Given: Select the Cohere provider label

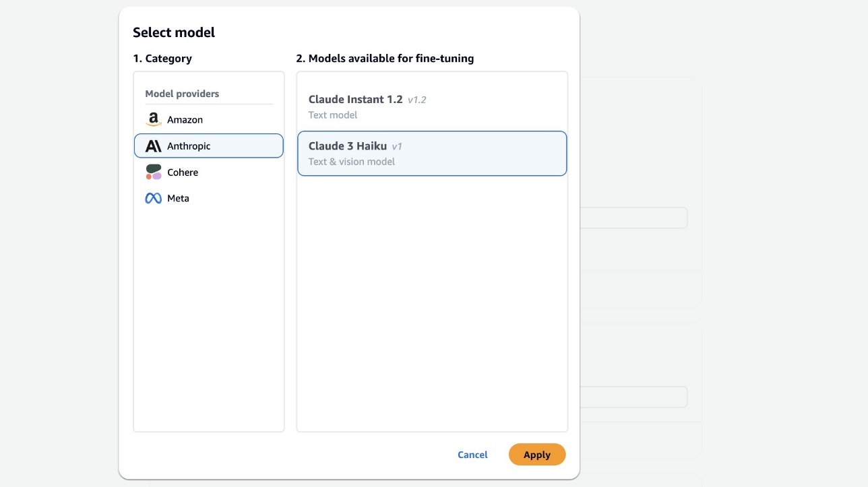Looking at the screenshot, I should (x=183, y=172).
